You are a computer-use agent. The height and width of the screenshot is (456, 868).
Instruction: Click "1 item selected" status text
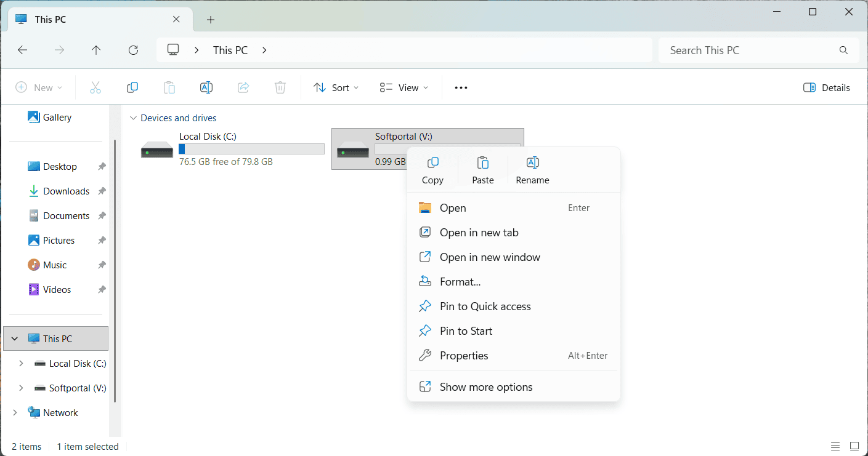(88, 447)
